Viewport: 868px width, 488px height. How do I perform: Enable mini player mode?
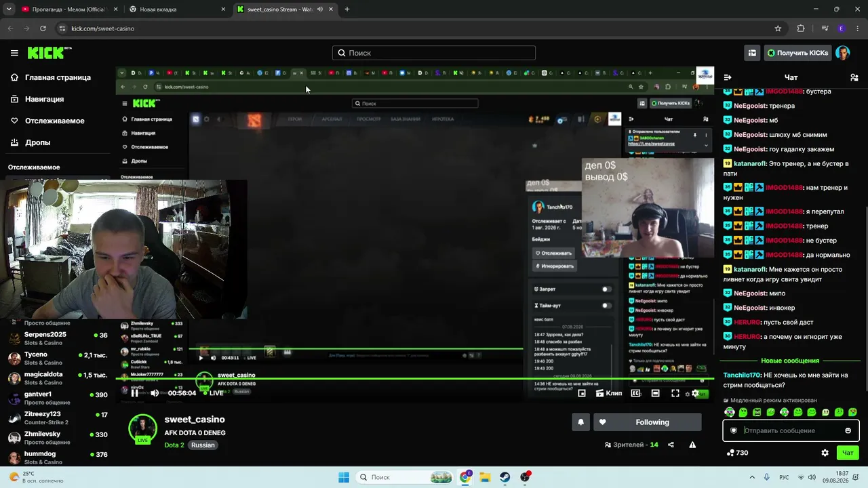coord(582,393)
